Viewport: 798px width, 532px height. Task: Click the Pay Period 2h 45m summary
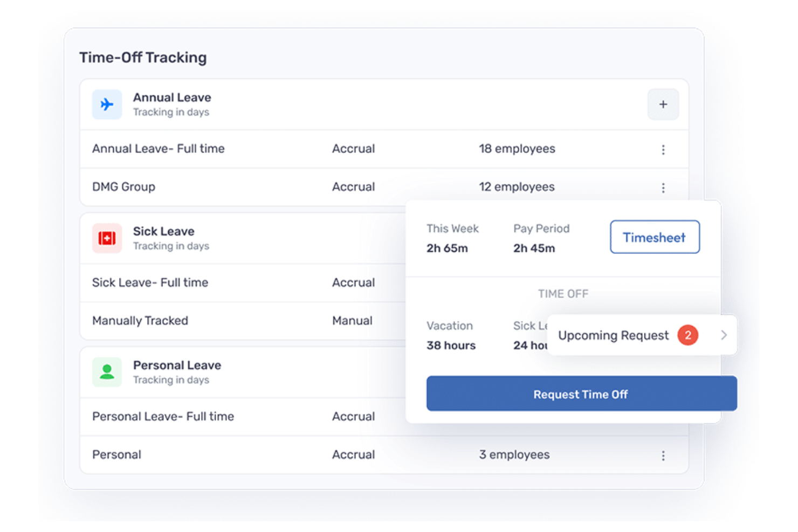click(541, 238)
